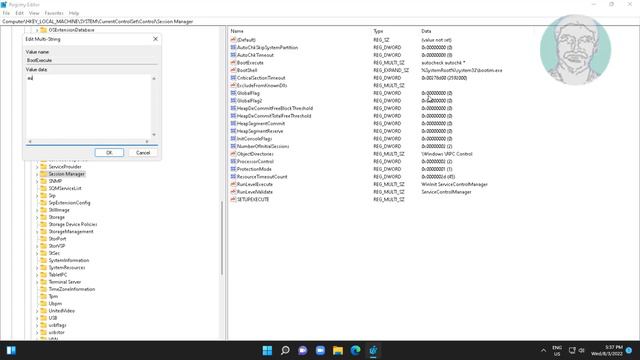Select the SystemResources key
The width and height of the screenshot is (640, 360).
(x=67, y=267)
